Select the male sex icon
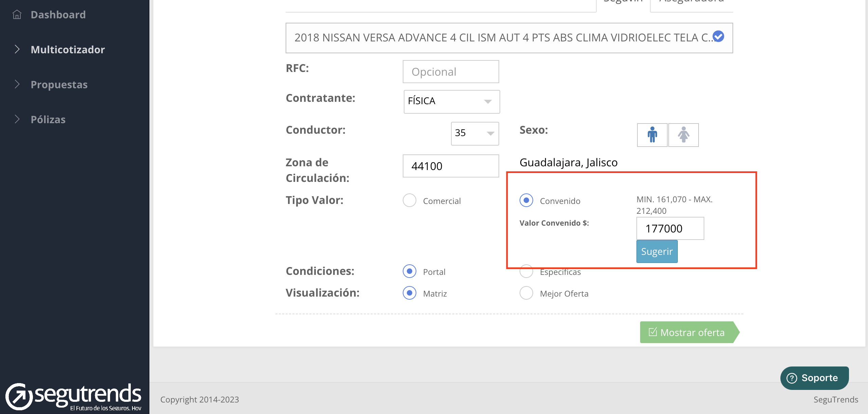Viewport: 868px width, 414px height. click(652, 135)
